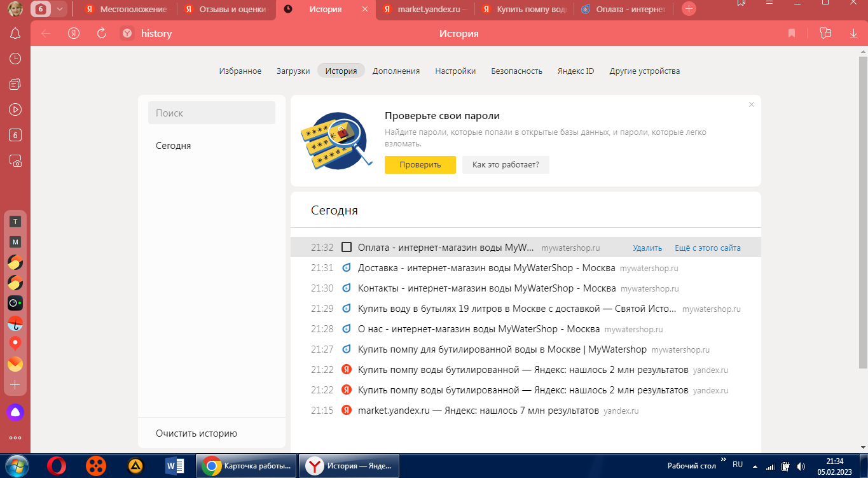The width and height of the screenshot is (868, 478).
Task: Open the browser hamburger menu
Action: [769, 3]
